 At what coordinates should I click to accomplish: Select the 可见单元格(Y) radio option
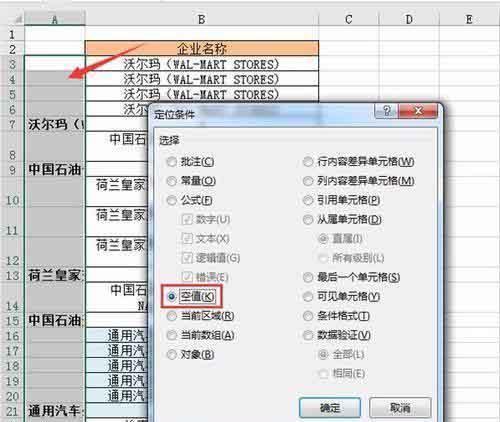308,297
